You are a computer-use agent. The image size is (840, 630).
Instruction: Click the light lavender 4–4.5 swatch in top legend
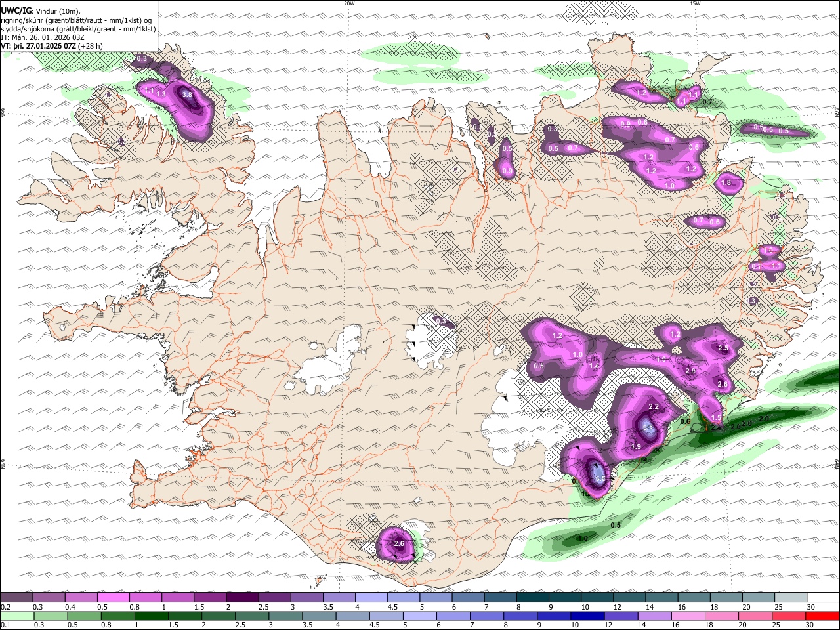click(x=371, y=597)
